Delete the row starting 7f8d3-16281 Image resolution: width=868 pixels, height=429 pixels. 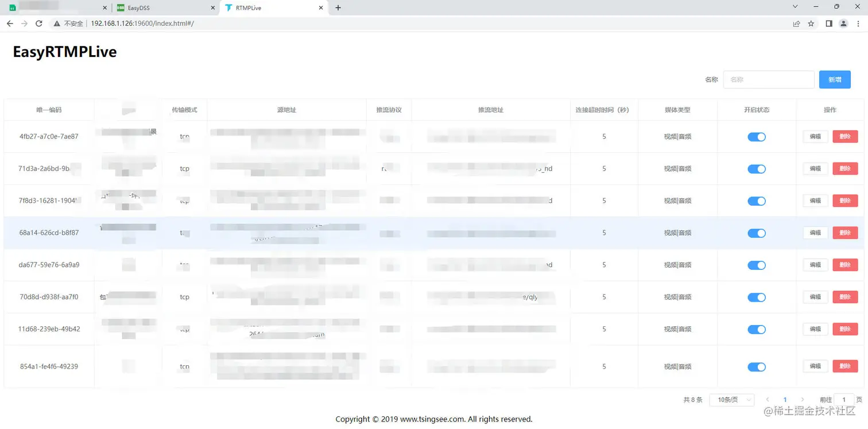(x=845, y=201)
